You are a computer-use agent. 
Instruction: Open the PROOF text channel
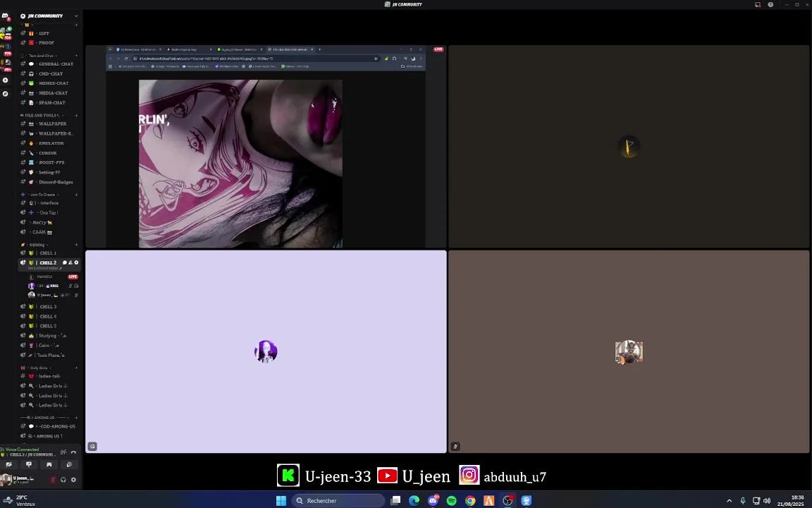click(x=49, y=42)
